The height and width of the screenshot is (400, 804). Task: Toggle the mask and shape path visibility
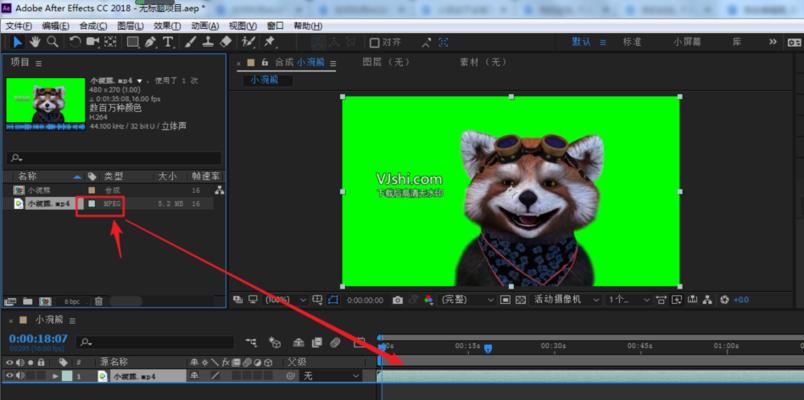click(333, 300)
